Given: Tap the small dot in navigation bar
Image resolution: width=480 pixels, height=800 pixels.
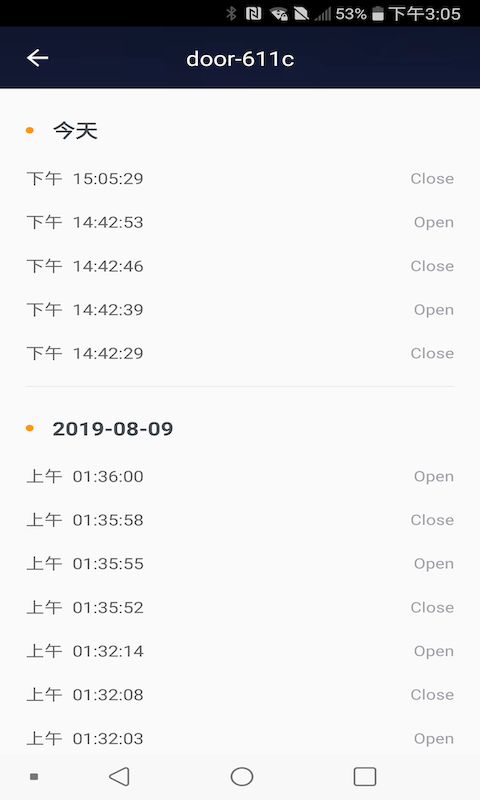Looking at the screenshot, I should click(x=34, y=777).
